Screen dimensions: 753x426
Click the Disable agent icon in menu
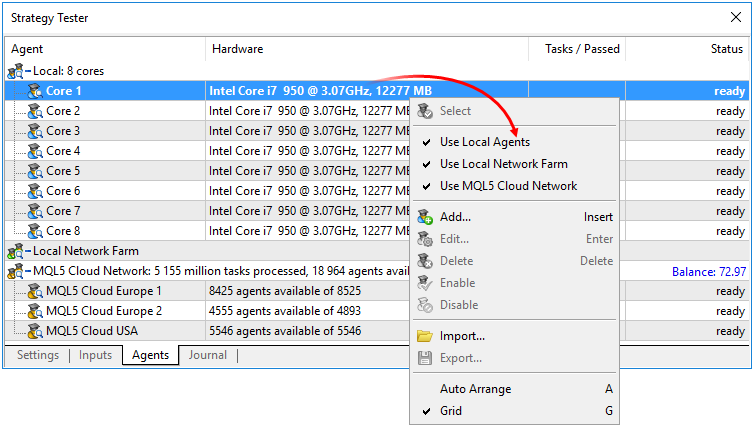425,305
